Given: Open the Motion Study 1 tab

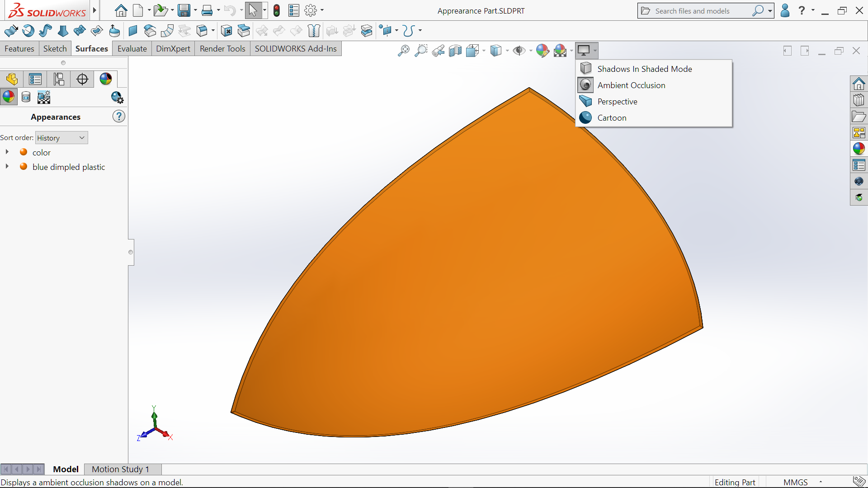Looking at the screenshot, I should coord(120,469).
